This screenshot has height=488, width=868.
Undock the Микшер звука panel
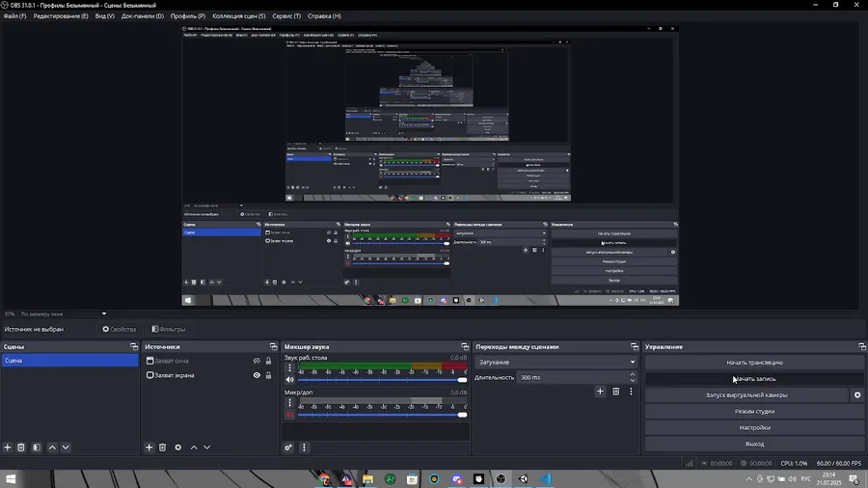(x=465, y=346)
